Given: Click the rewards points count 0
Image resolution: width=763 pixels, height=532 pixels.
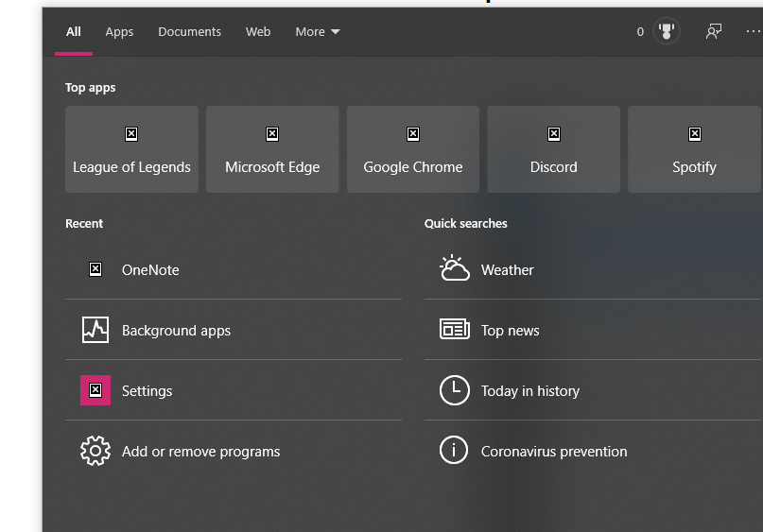Looking at the screenshot, I should point(640,32).
